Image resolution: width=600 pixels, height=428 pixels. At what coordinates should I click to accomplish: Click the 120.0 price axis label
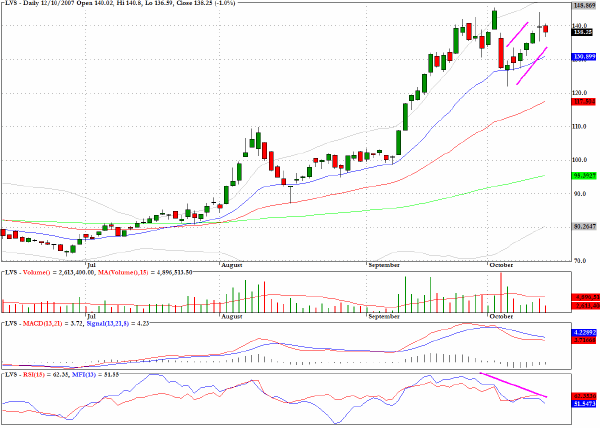coord(580,93)
